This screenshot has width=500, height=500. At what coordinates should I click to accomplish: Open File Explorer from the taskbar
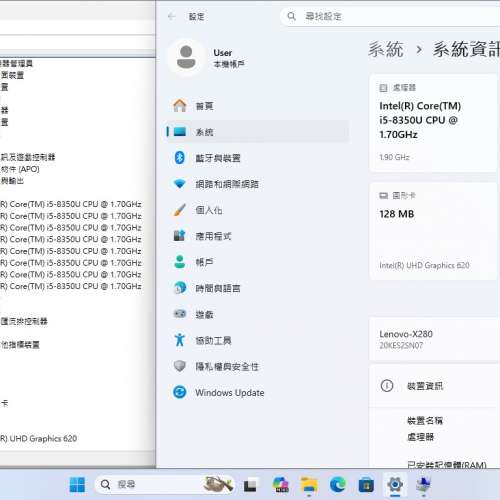click(309, 484)
